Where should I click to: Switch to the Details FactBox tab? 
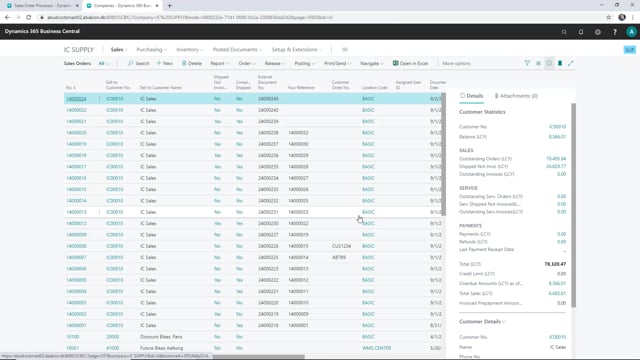click(x=471, y=96)
